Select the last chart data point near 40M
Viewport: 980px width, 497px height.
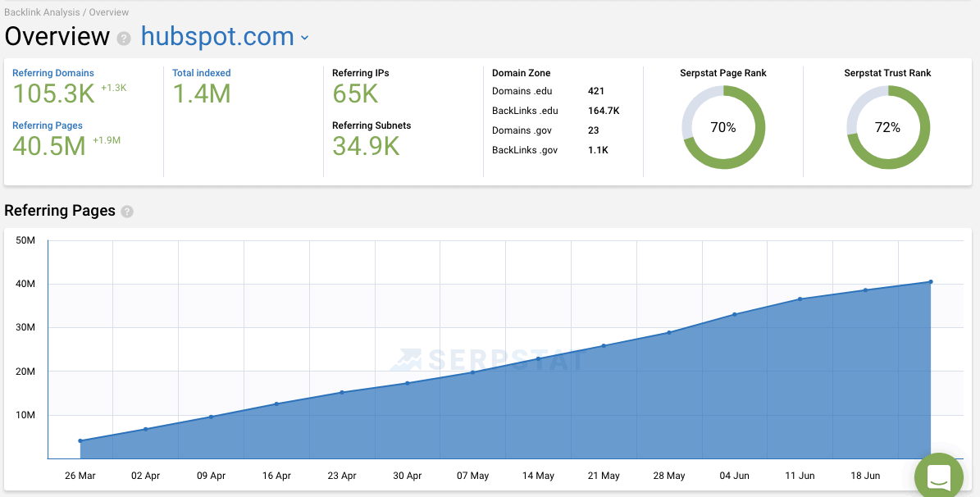click(x=931, y=282)
